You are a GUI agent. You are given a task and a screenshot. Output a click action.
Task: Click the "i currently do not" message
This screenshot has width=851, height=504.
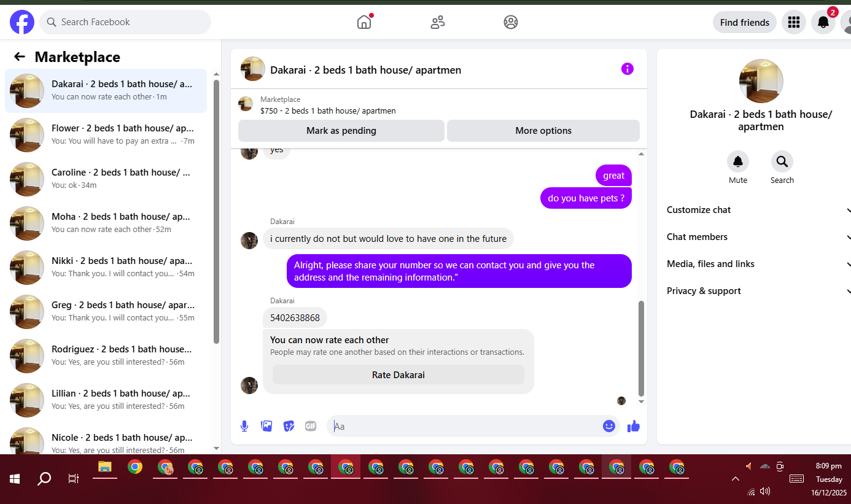tap(388, 239)
